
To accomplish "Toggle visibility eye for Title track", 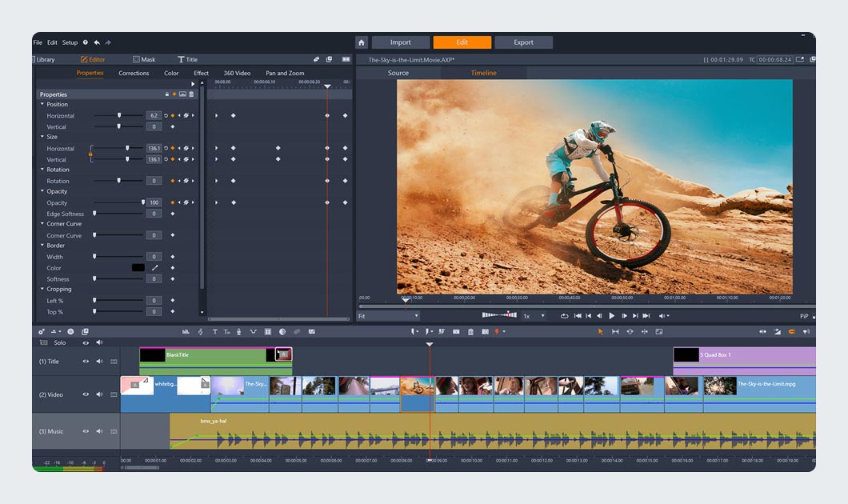I will pyautogui.click(x=86, y=362).
